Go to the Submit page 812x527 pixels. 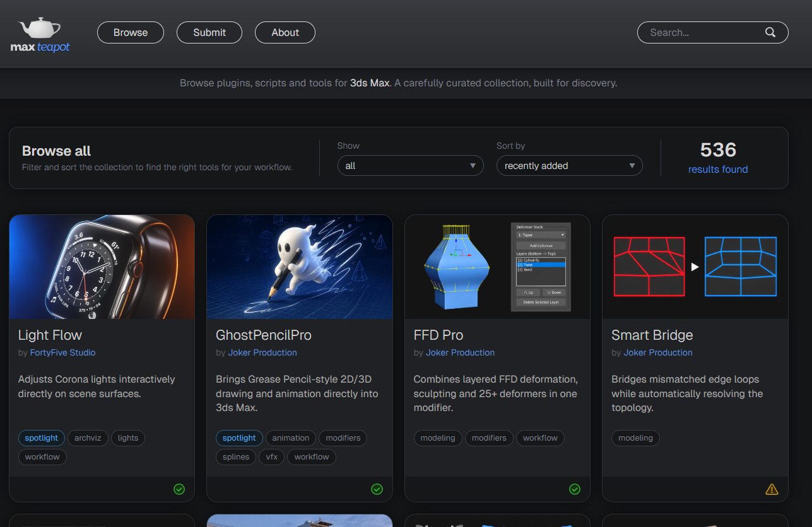point(209,33)
